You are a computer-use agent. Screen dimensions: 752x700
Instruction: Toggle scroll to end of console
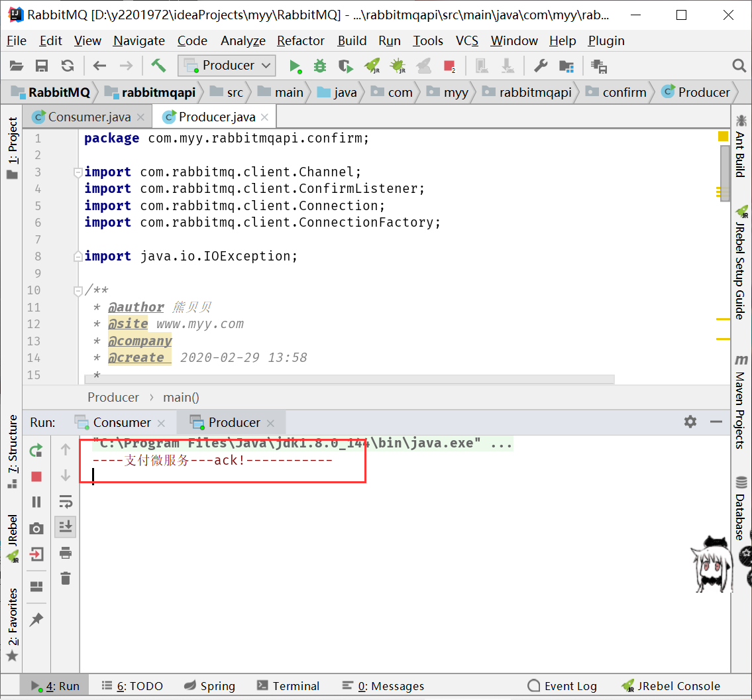coord(66,527)
